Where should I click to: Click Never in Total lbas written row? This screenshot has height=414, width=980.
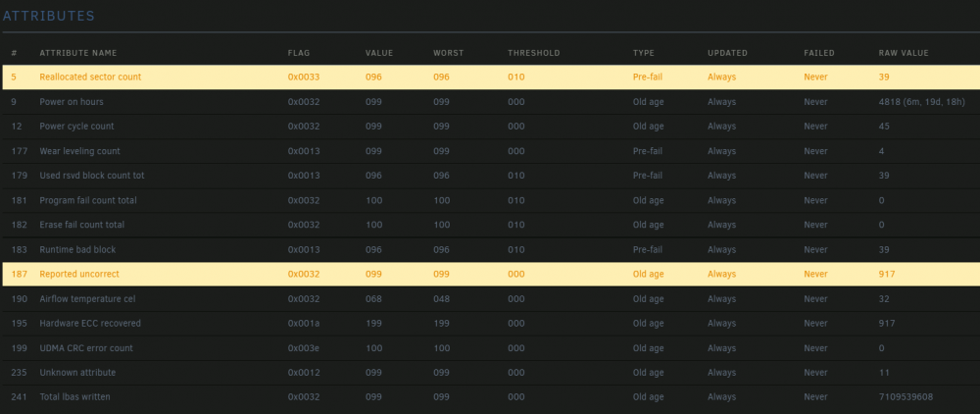coord(815,397)
